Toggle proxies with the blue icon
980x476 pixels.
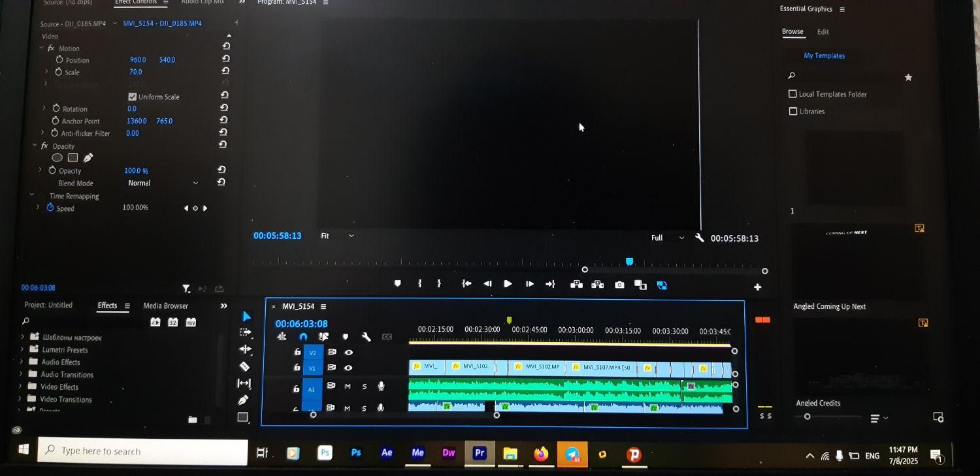point(662,285)
